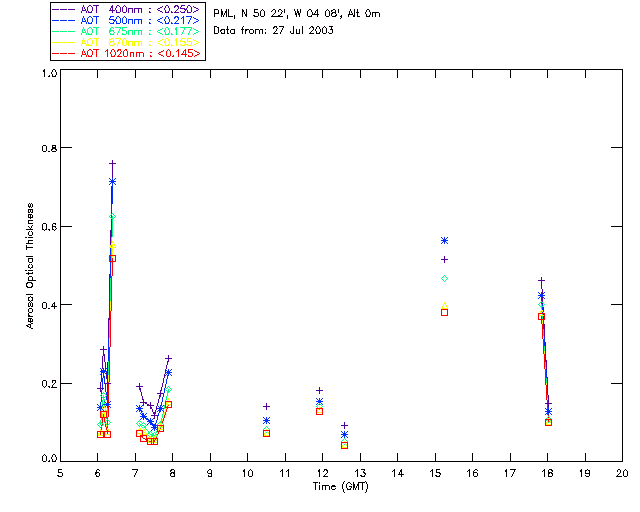Click the isolated green diamond marker just after 15 GMT
The width and height of the screenshot is (640, 512).
coord(444,278)
